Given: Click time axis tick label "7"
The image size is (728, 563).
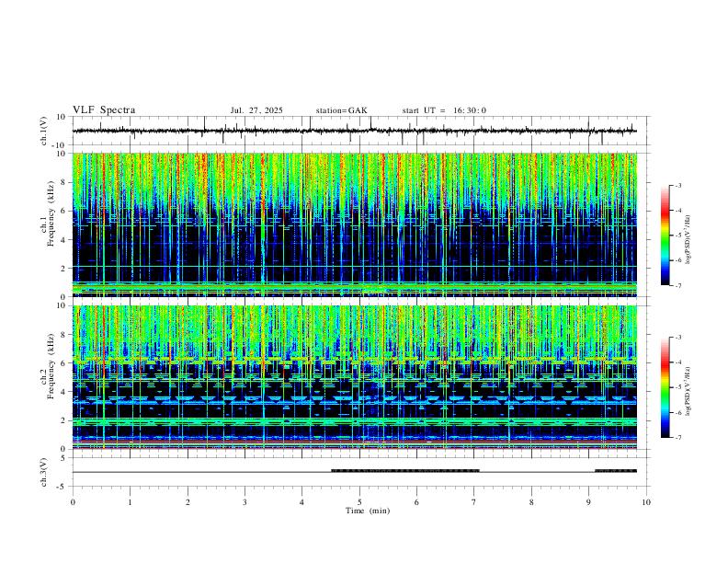Looking at the screenshot, I should (474, 502).
